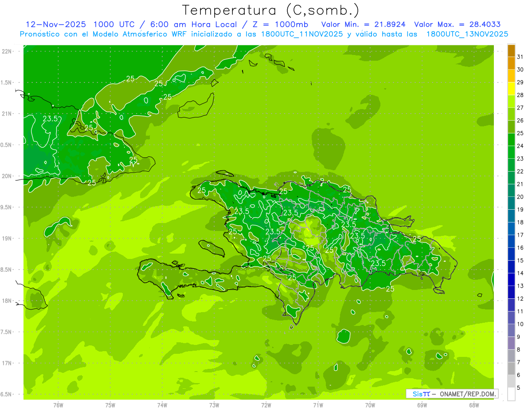Click the '1800UTC_13NOV2025' validity timestamp
The width and height of the screenshot is (532, 411).
[467, 34]
